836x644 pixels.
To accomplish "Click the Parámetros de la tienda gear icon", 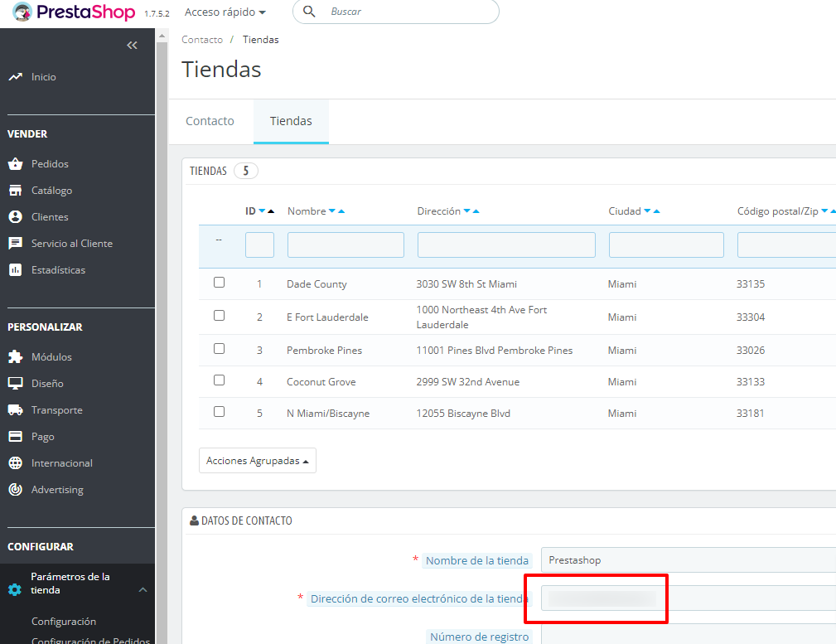I will tap(15, 589).
